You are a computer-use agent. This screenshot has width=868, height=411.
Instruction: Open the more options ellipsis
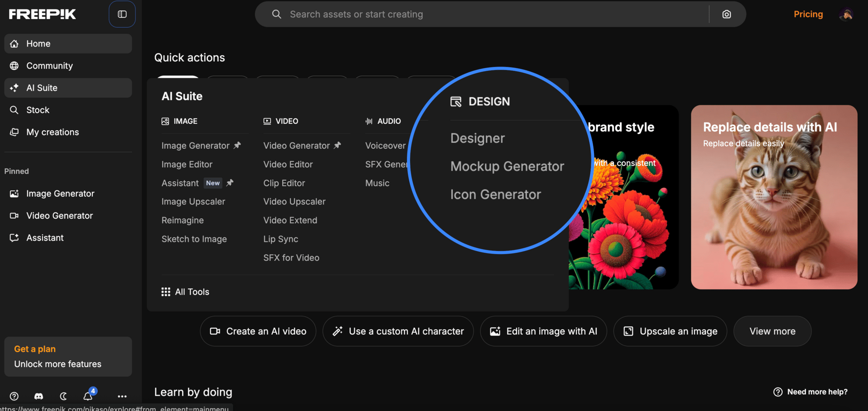point(122,396)
